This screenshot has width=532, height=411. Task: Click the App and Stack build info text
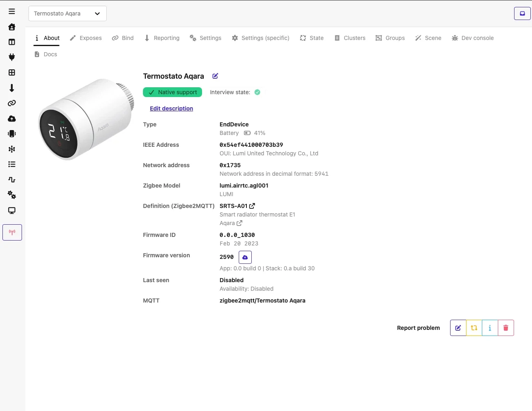tap(267, 268)
